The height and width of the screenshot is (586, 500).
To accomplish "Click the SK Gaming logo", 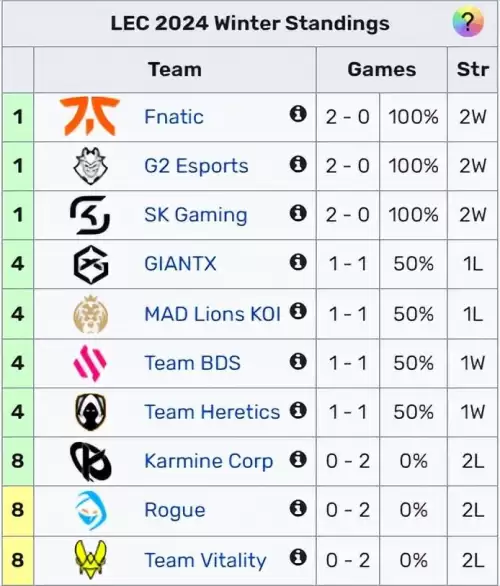I will click(90, 215).
